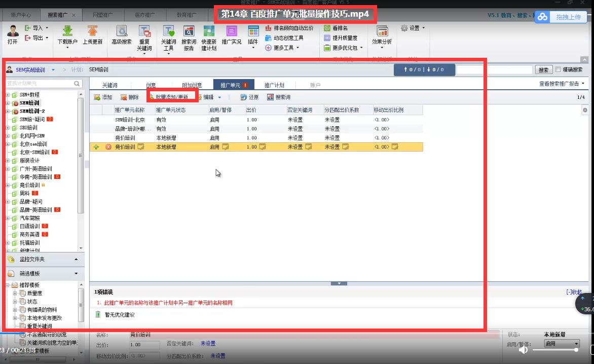The height and width of the screenshot is (364, 594).
Task: Switch to the 推广计划 tab
Action: point(274,85)
